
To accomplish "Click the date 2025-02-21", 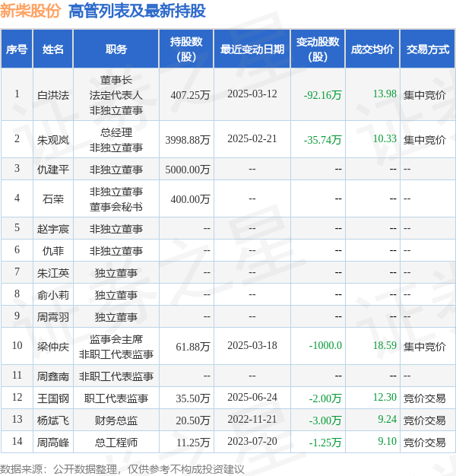I will pos(252,138).
